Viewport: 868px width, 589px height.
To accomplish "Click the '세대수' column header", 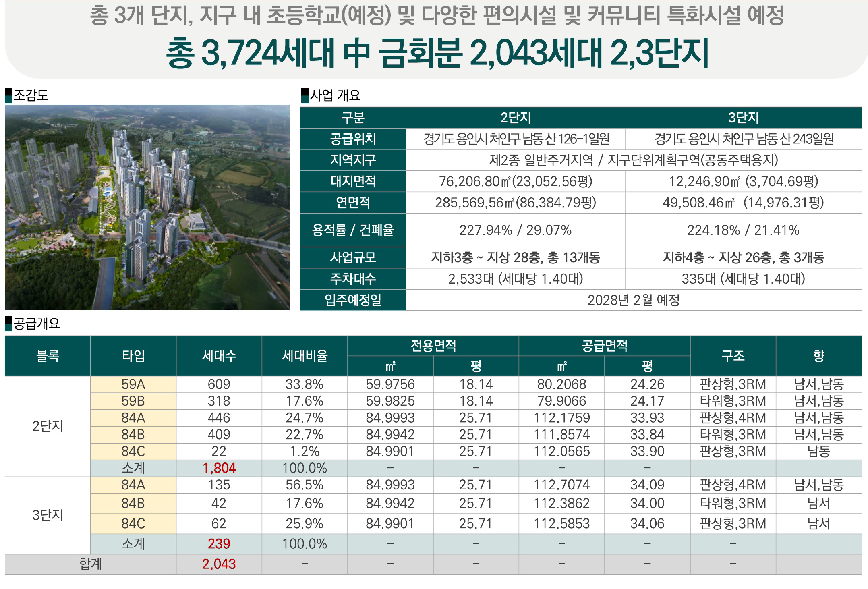I will pyautogui.click(x=219, y=356).
